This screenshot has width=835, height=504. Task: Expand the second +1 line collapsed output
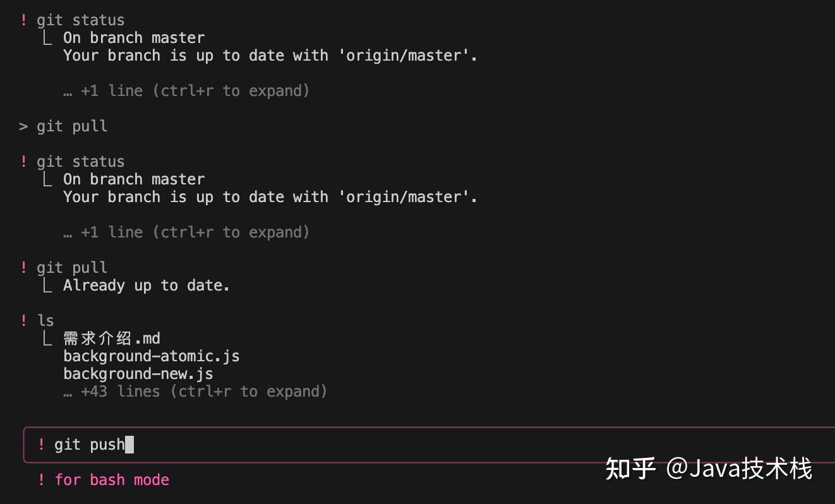pyautogui.click(x=186, y=232)
